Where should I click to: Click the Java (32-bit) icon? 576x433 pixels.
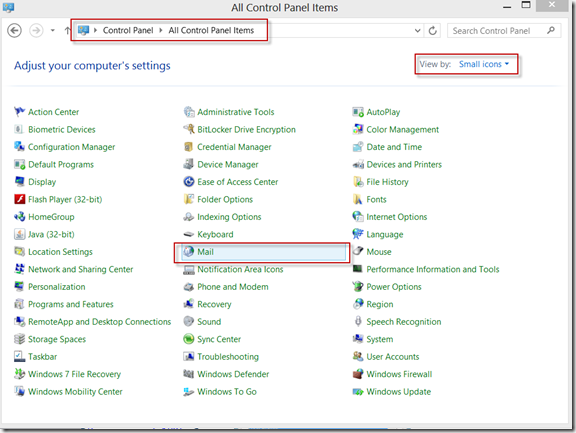[x=19, y=234]
